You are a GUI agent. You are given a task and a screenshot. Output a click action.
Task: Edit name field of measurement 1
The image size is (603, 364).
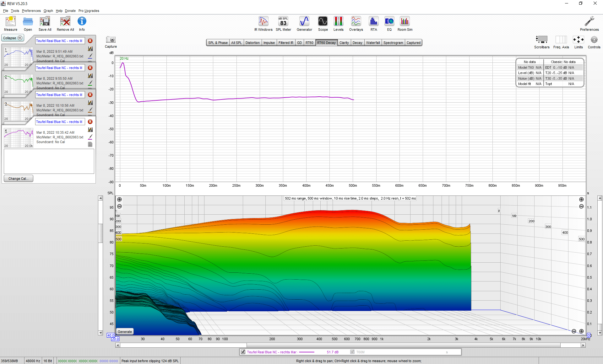tap(60, 41)
